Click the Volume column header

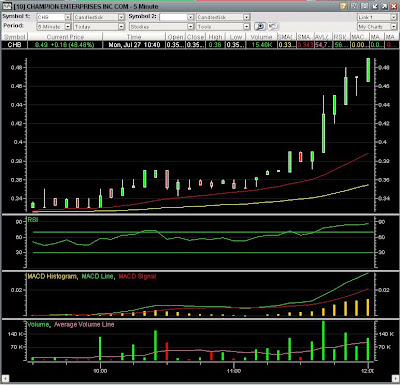261,37
